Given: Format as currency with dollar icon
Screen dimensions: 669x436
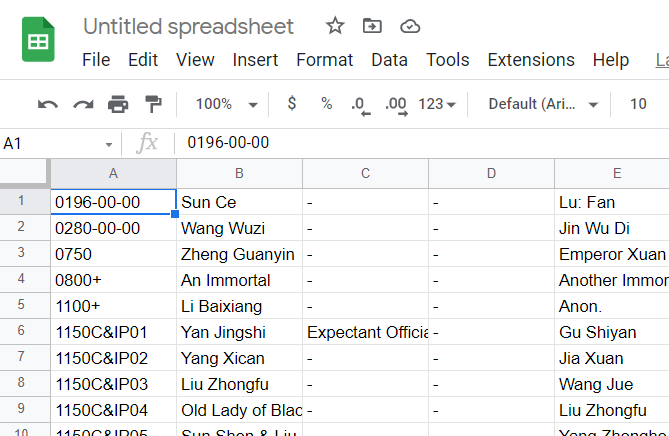Looking at the screenshot, I should click(292, 104).
